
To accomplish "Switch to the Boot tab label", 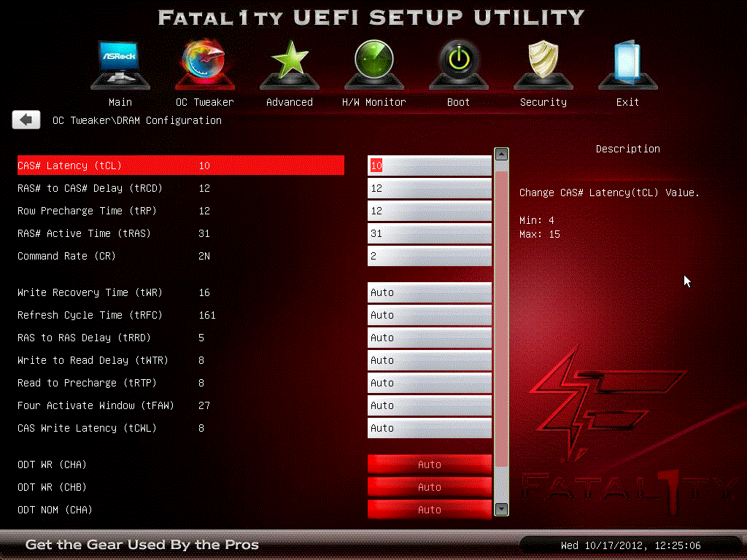I will (458, 102).
